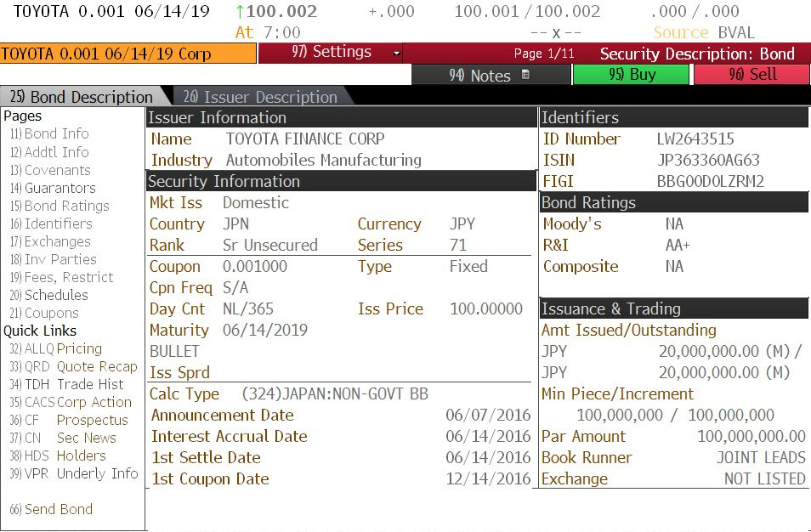Click the Announcement Date 06/07/2016
This screenshot has height=532, width=811.
pyautogui.click(x=488, y=416)
